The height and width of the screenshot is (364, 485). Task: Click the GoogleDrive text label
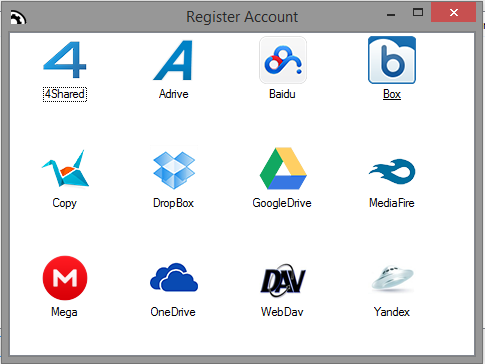pos(282,203)
